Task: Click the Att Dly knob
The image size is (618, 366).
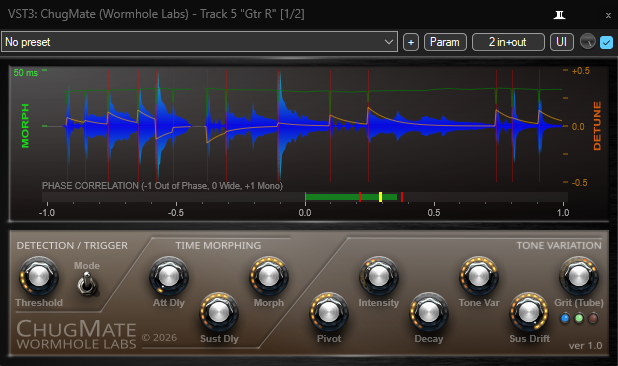Action: click(x=169, y=276)
